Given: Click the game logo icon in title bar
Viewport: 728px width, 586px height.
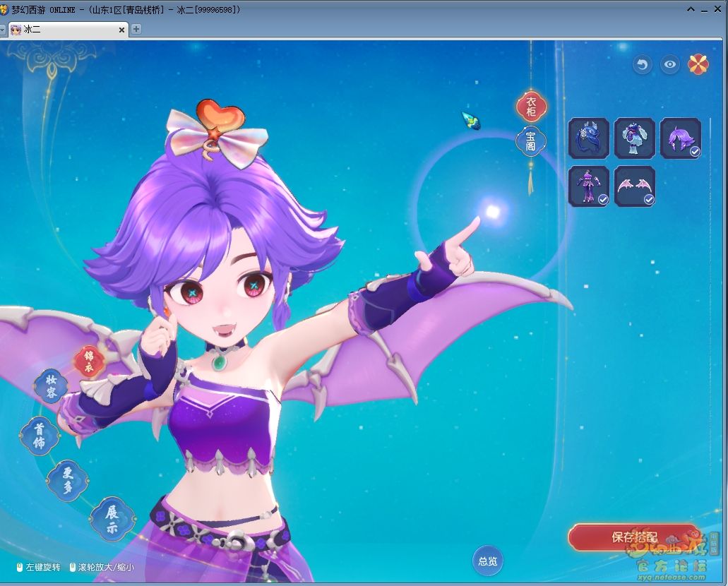Looking at the screenshot, I should pos(4,9).
